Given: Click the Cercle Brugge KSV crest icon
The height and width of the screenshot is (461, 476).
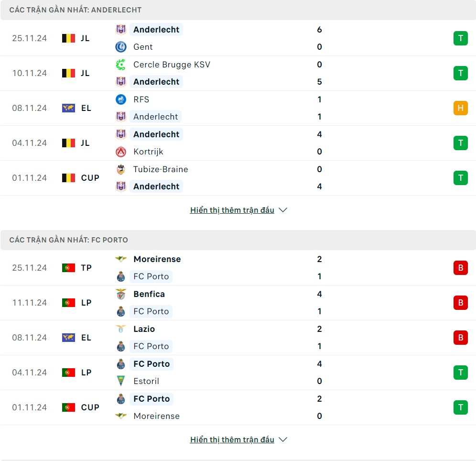Looking at the screenshot, I should click(121, 65).
